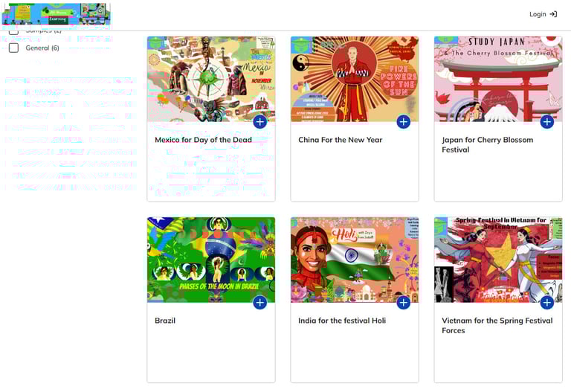Click the site logo banner image
571x392 pixels.
pos(56,14)
